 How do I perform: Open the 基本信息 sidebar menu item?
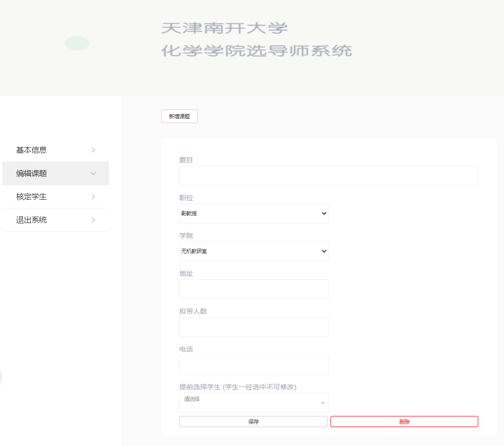coord(31,150)
